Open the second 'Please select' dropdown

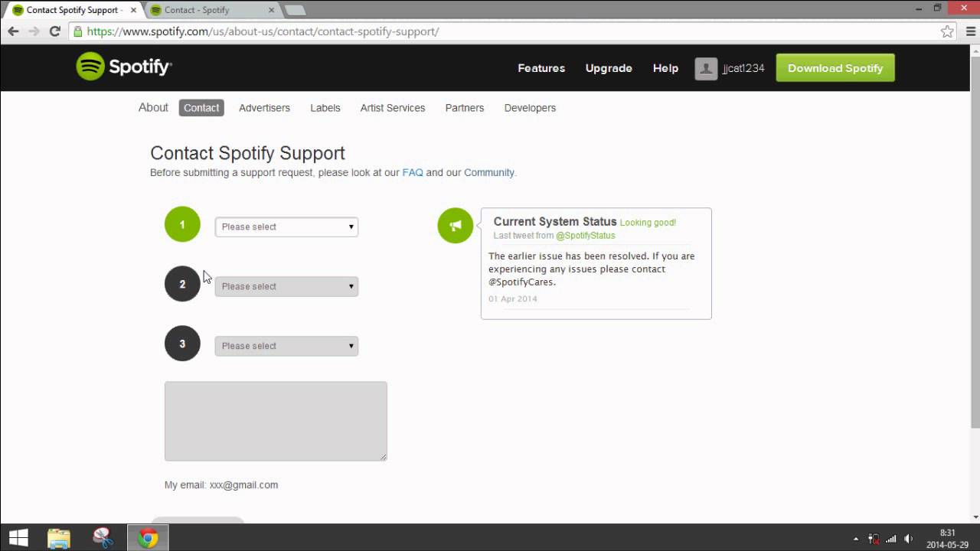point(286,286)
